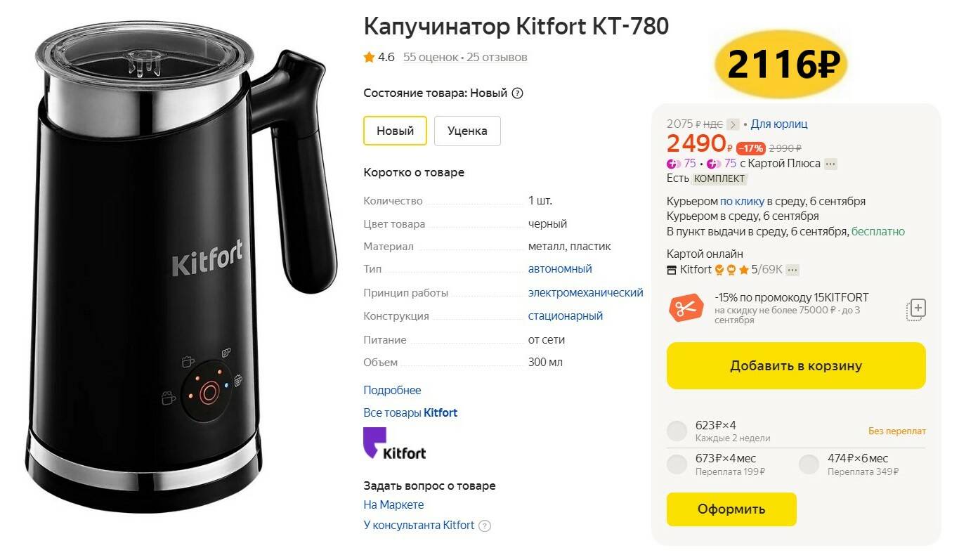This screenshot has height=560, width=959.
Task: Expand the price without НДС chevron arrow
Action: 733,124
